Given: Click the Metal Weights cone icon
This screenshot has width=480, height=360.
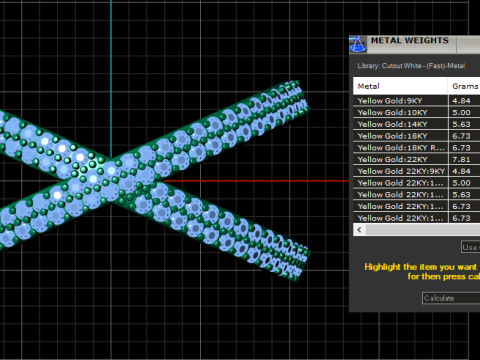Looking at the screenshot, I should tap(358, 45).
